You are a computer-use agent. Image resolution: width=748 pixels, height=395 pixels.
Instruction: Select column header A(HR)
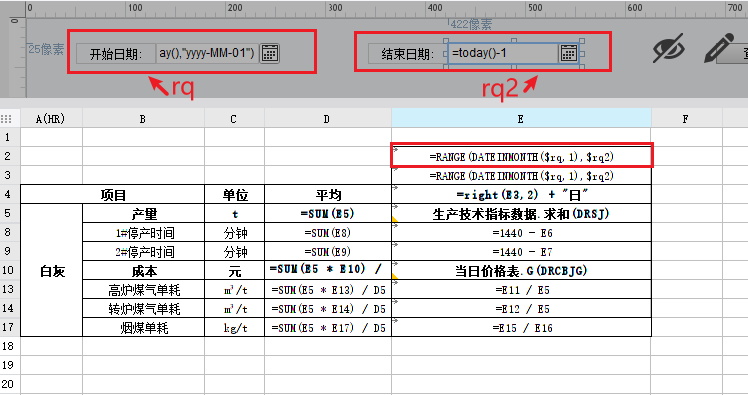51,119
